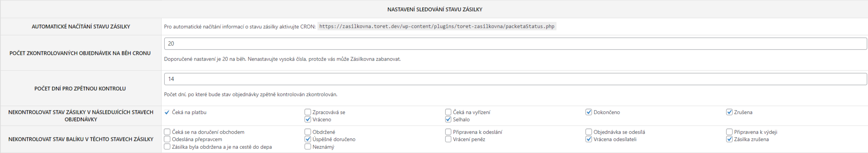868x153 pixels.
Task: Tick the 'Čeká na vyřízení' checkbox
Action: coord(448,112)
